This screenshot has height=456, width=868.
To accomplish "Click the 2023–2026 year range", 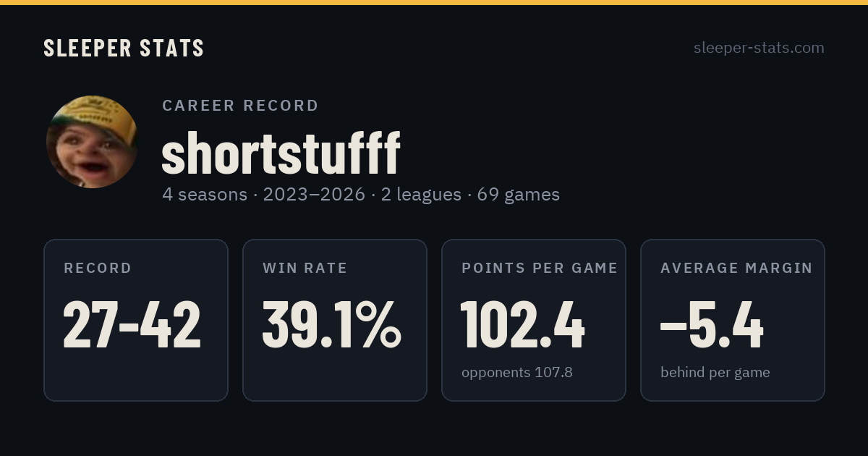I will click(x=314, y=195).
